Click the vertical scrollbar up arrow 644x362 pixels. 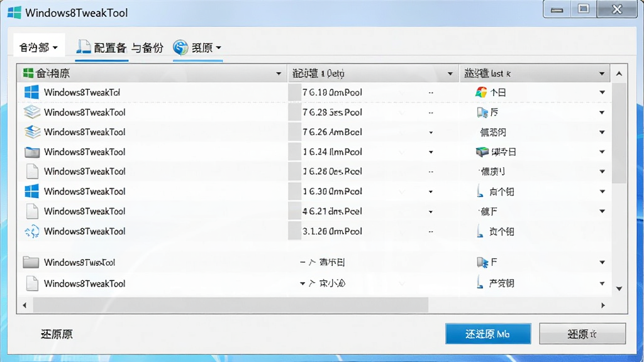(619, 74)
